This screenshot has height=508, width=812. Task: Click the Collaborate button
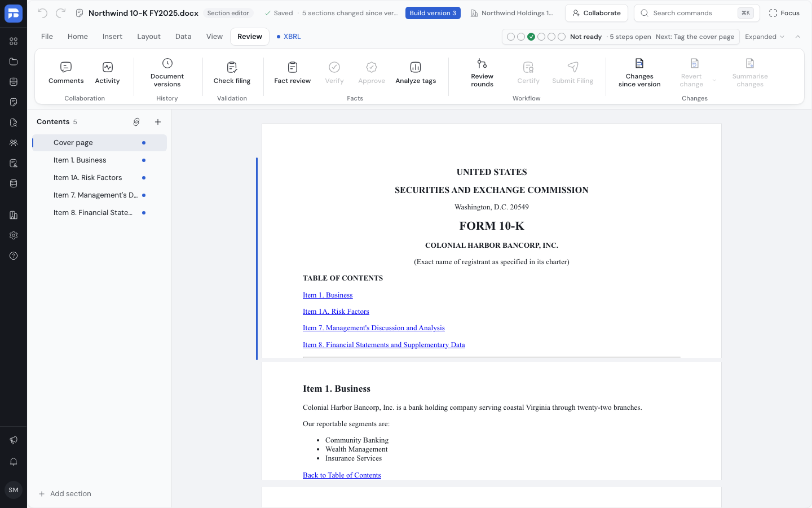pos(597,13)
